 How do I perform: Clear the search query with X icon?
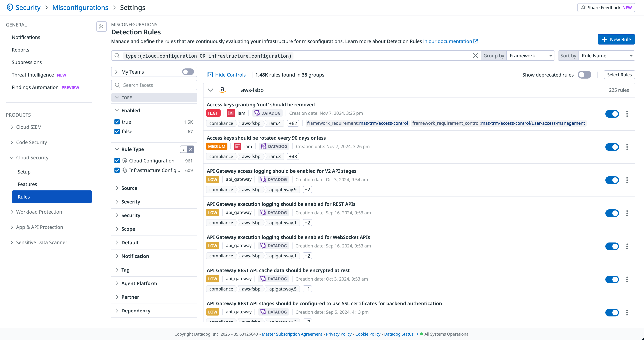pos(475,56)
